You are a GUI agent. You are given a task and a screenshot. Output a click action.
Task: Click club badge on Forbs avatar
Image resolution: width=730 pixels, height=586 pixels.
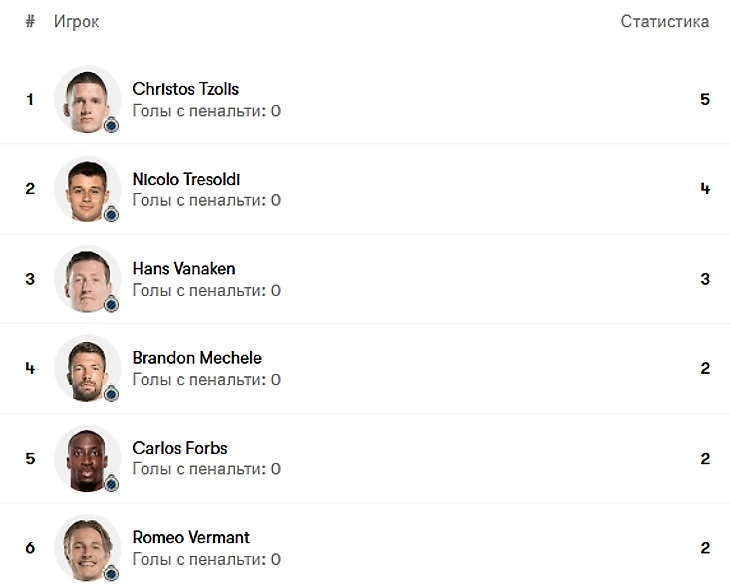[111, 484]
